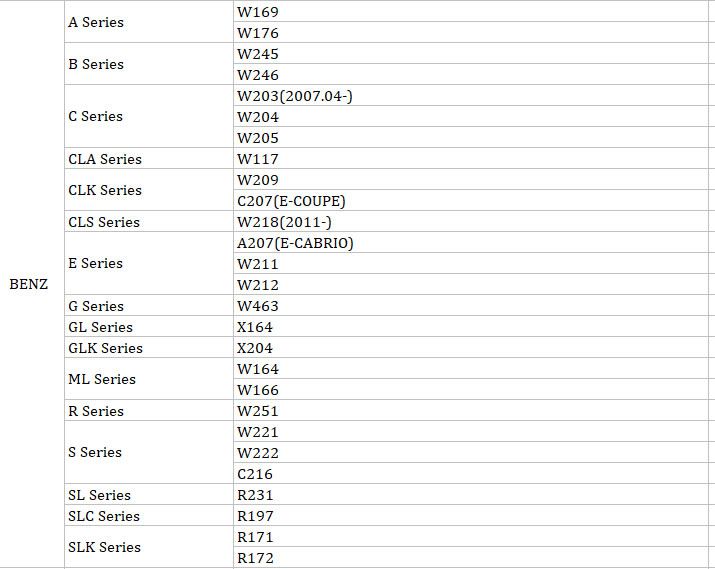The image size is (715, 569).
Task: Select the W463 cell
Action: (258, 306)
